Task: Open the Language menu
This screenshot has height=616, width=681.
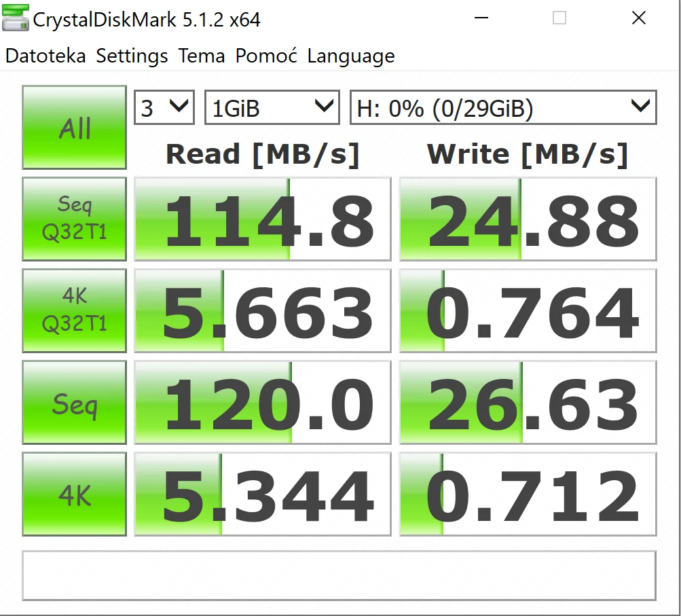Action: pyautogui.click(x=351, y=56)
